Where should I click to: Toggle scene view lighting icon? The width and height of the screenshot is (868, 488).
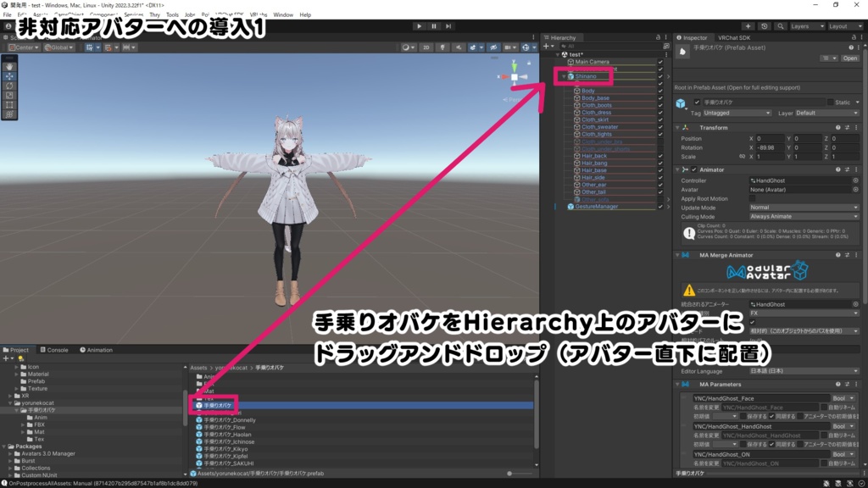pyautogui.click(x=444, y=49)
